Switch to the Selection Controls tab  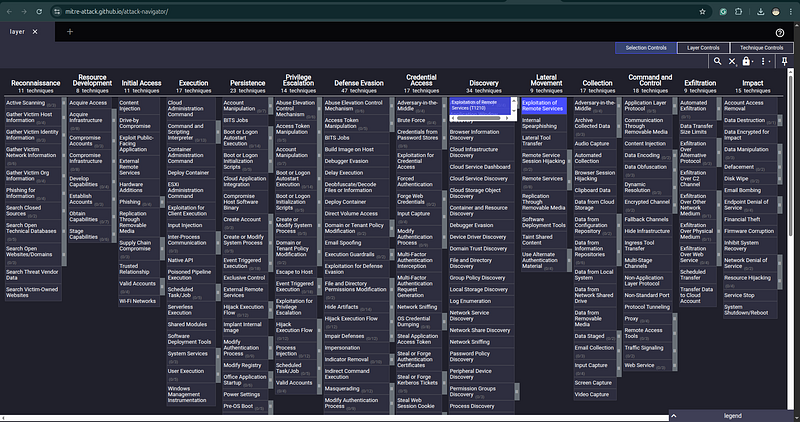pyautogui.click(x=646, y=47)
